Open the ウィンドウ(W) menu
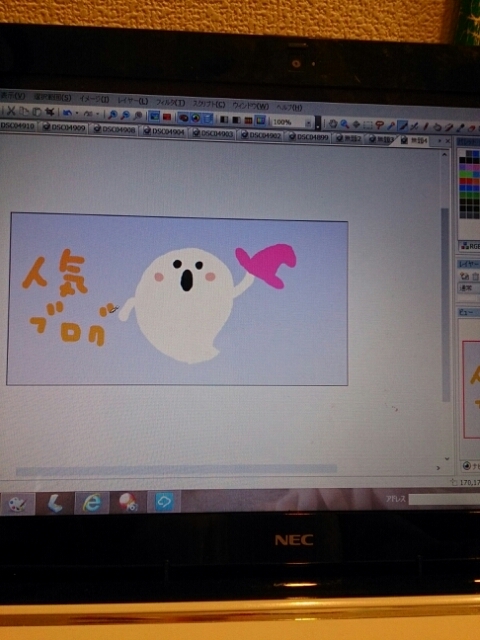Image resolution: width=480 pixels, height=640 pixels. [x=251, y=106]
